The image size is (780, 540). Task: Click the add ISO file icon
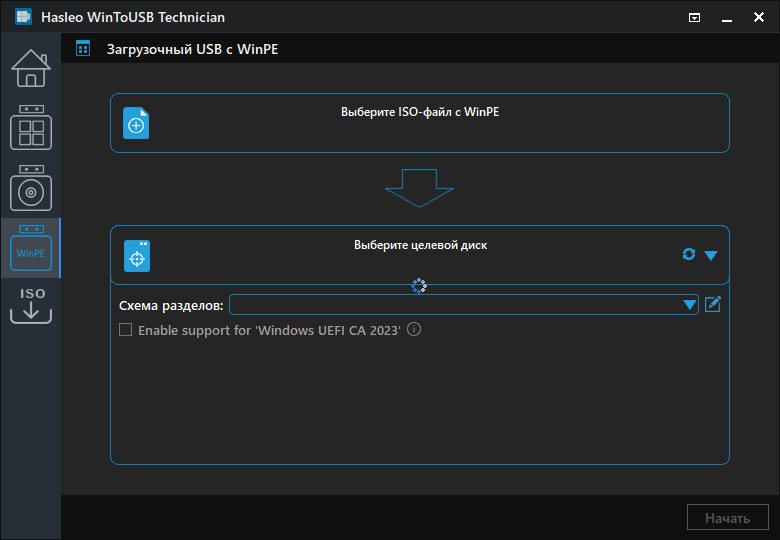coord(136,124)
